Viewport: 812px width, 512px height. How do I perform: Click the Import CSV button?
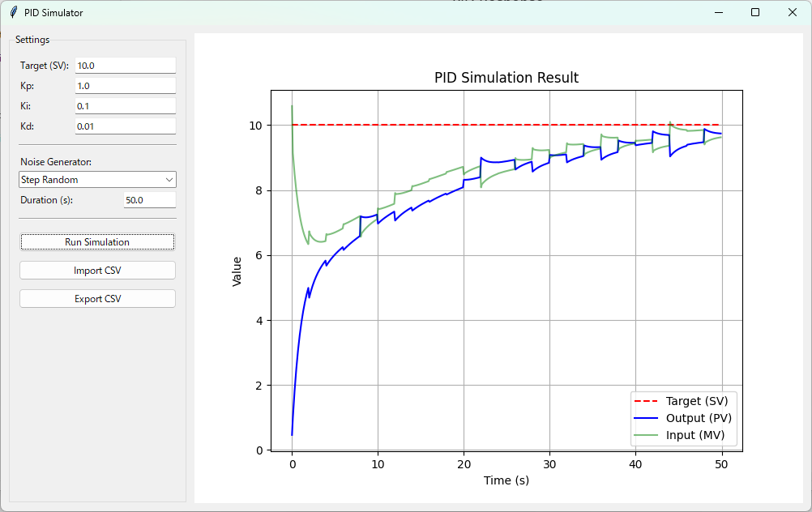click(x=97, y=271)
